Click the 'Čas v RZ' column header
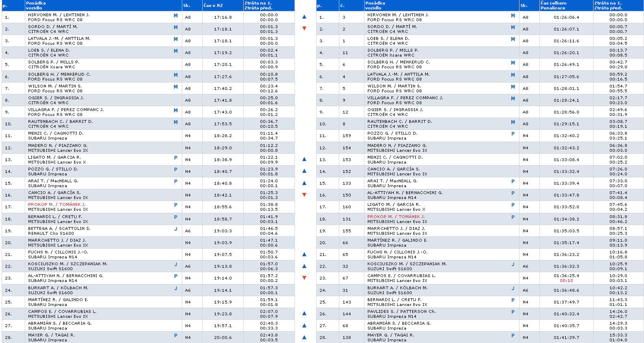Screen dimensions: 644x343 pos(213,6)
